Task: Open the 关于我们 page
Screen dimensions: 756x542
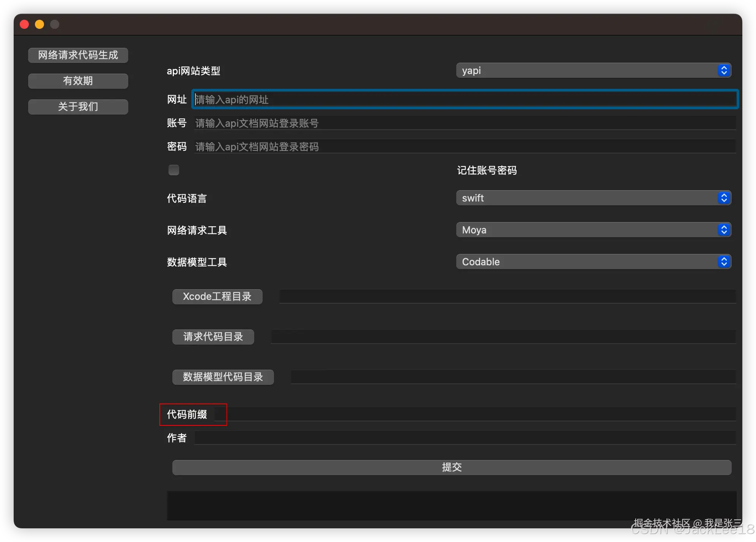Action: click(78, 107)
